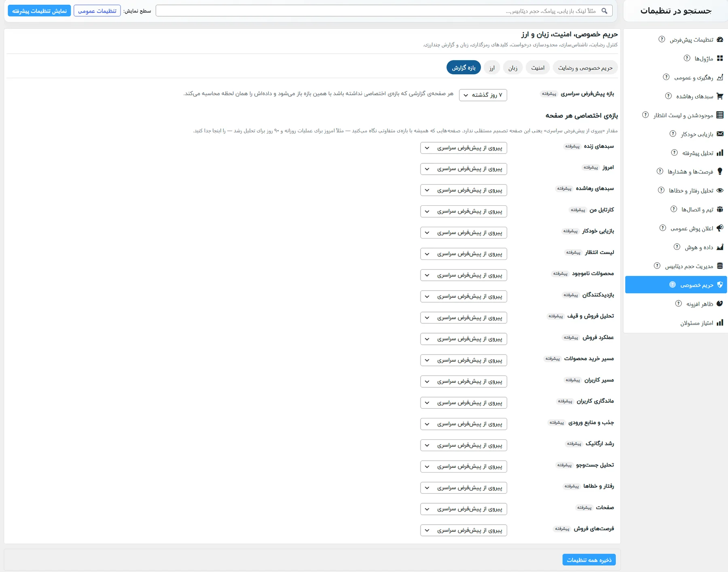This screenshot has height=572, width=728.
Task: Open the فرصت‌های فروش range dropdown
Action: click(463, 530)
